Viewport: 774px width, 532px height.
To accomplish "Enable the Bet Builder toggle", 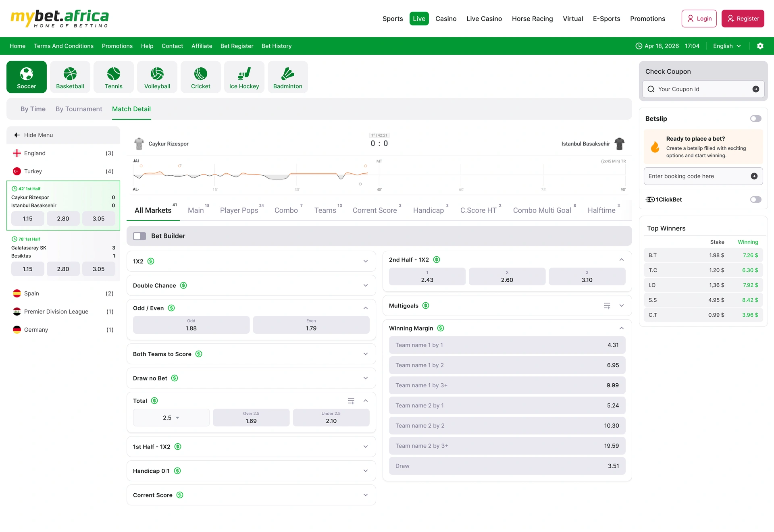I will [139, 236].
